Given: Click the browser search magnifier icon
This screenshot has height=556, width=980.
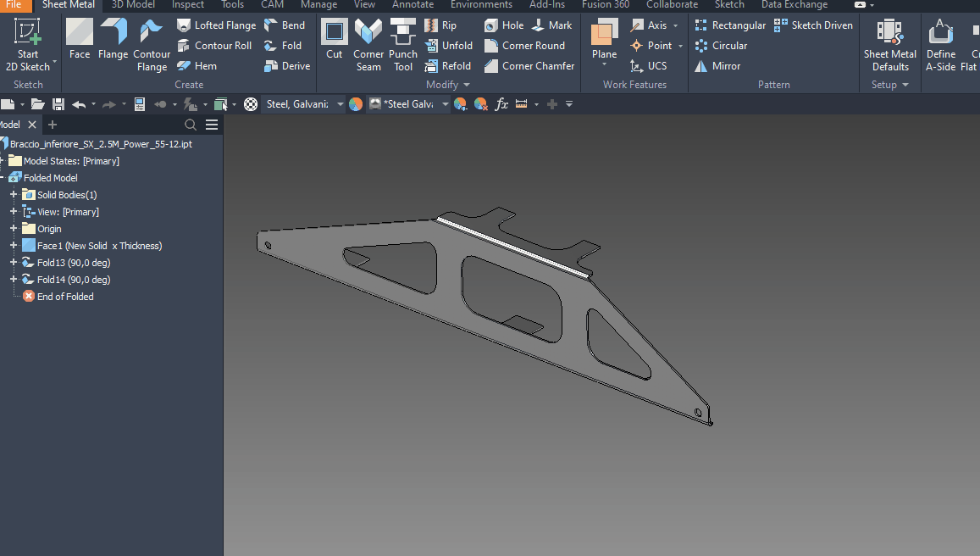Looking at the screenshot, I should click(191, 124).
